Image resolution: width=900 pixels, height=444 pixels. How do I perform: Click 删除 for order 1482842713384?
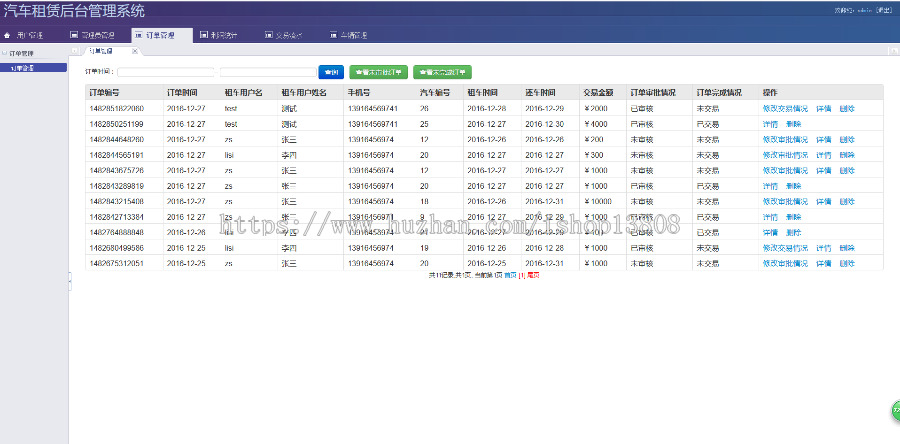(794, 217)
